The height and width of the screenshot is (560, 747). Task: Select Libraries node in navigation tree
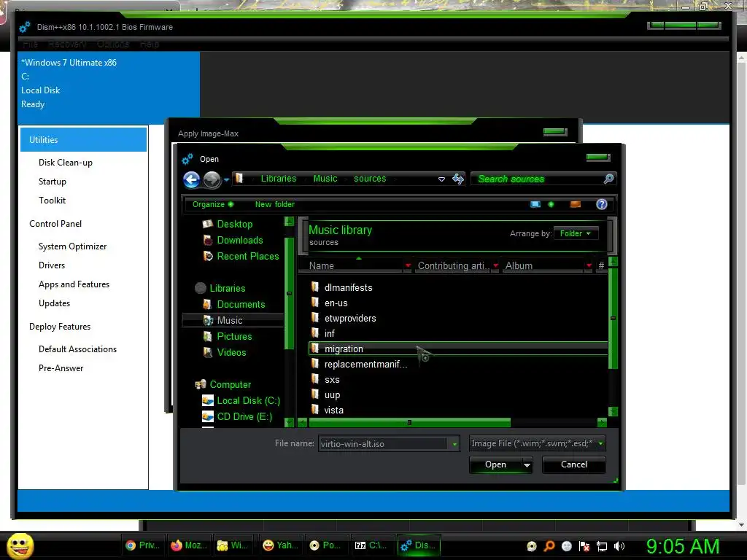tap(228, 289)
